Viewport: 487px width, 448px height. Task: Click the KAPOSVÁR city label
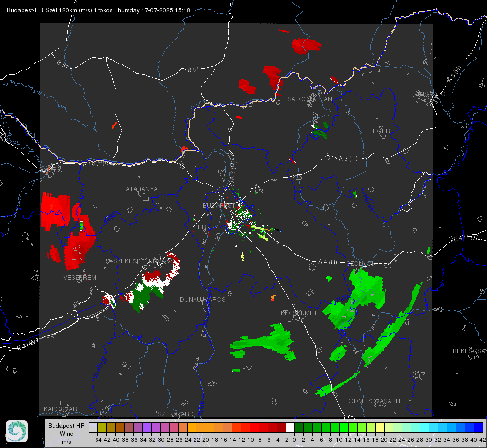pos(60,409)
